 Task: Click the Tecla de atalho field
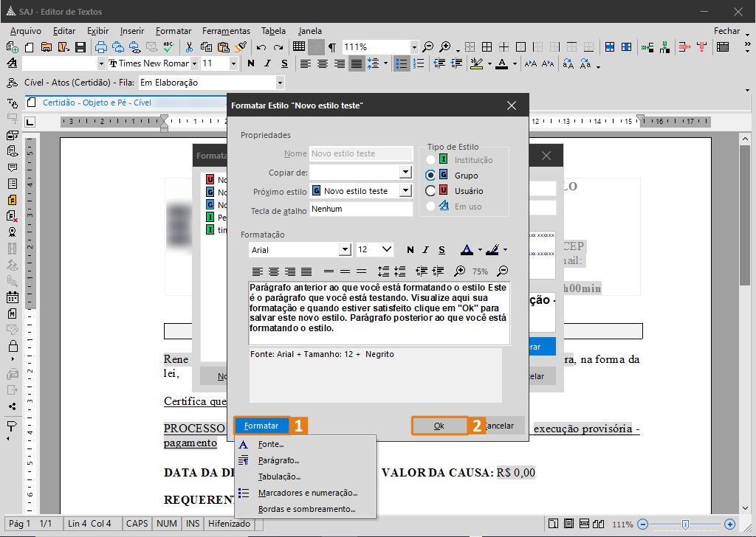pyautogui.click(x=361, y=209)
